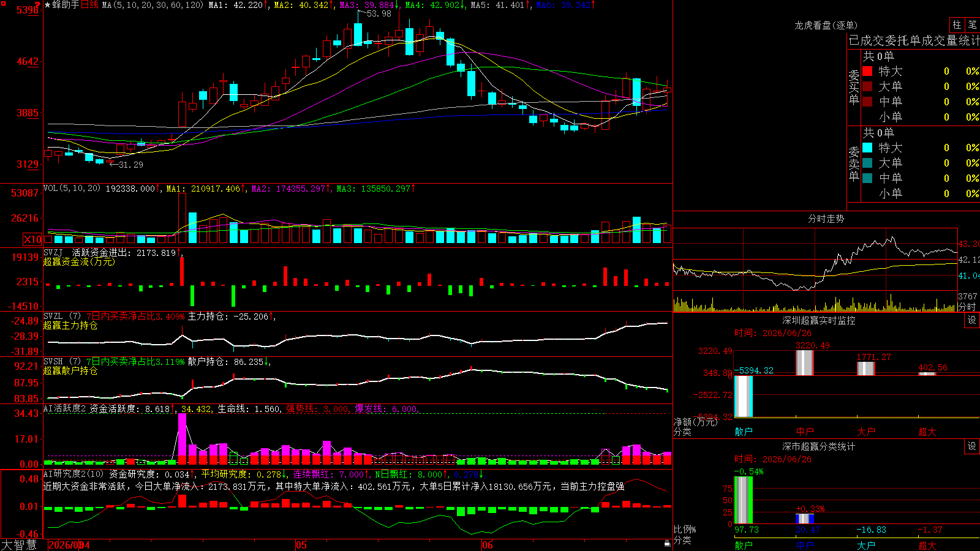Select 散户 category in 深市超赢分类统计

[744, 545]
